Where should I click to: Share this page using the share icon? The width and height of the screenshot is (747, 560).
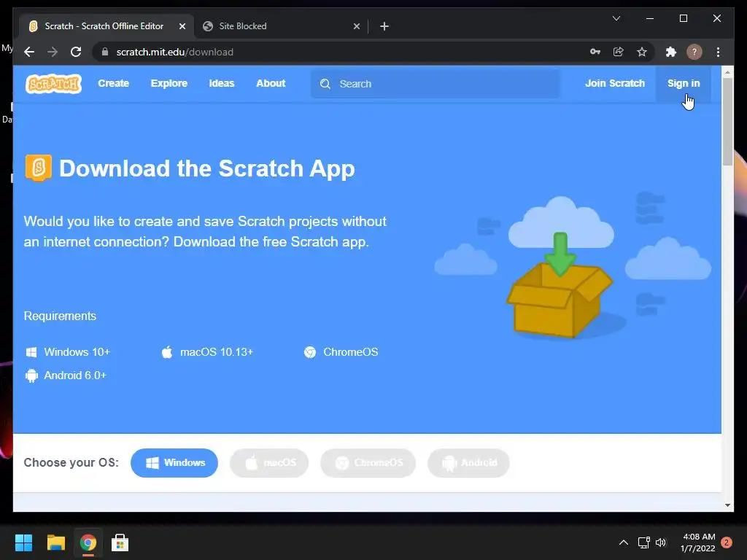point(619,52)
